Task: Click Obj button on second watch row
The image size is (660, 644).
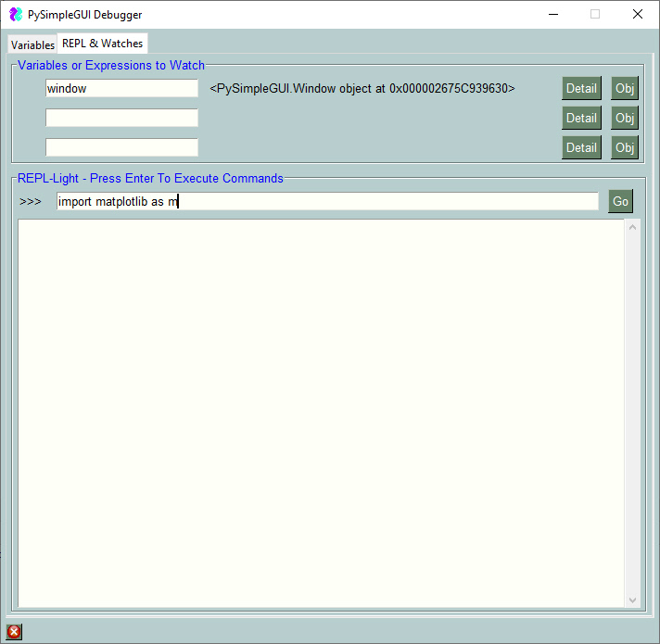Action: pos(625,118)
